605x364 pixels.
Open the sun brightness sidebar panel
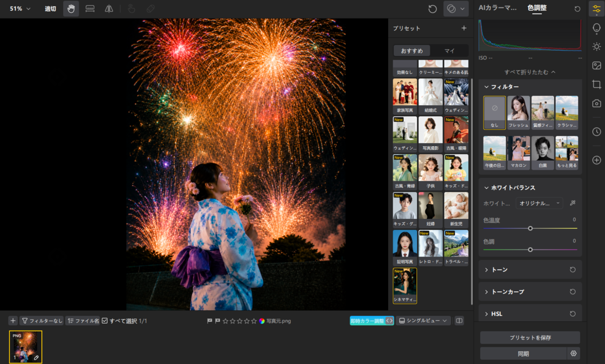coord(596,47)
